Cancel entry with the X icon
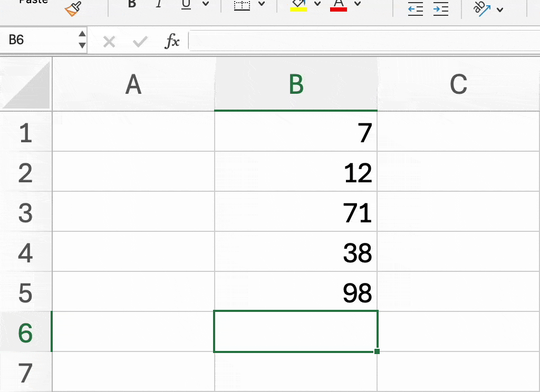The image size is (540, 392). (109, 41)
